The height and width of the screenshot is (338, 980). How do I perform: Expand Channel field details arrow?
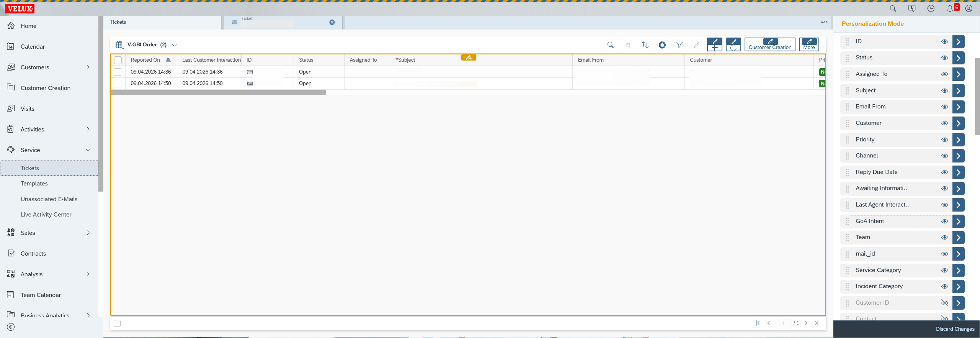(958, 156)
